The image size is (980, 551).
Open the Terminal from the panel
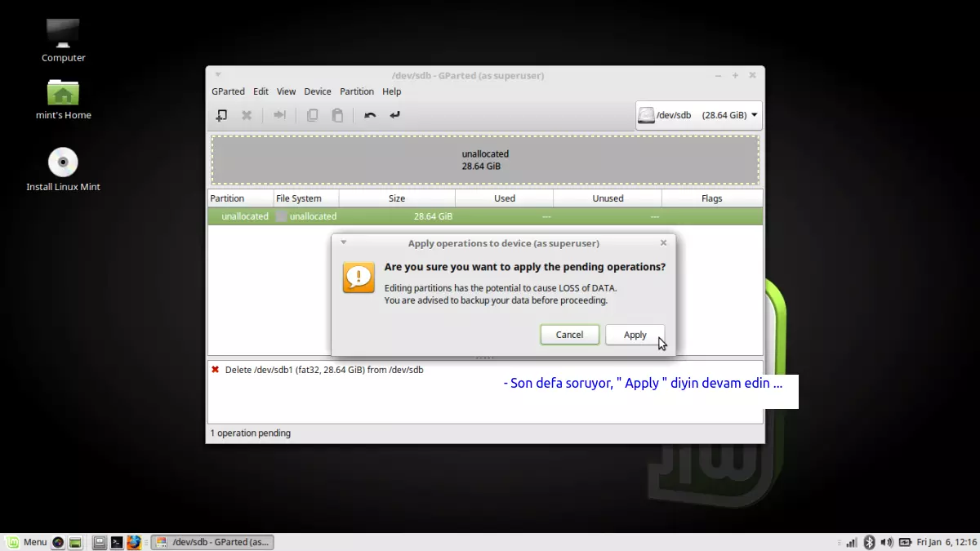117,542
